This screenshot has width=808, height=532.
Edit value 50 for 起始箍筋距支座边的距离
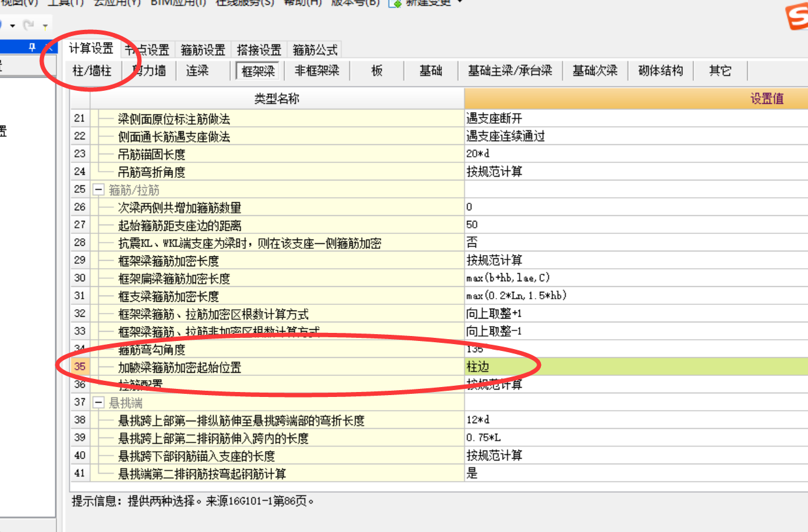(x=636, y=225)
